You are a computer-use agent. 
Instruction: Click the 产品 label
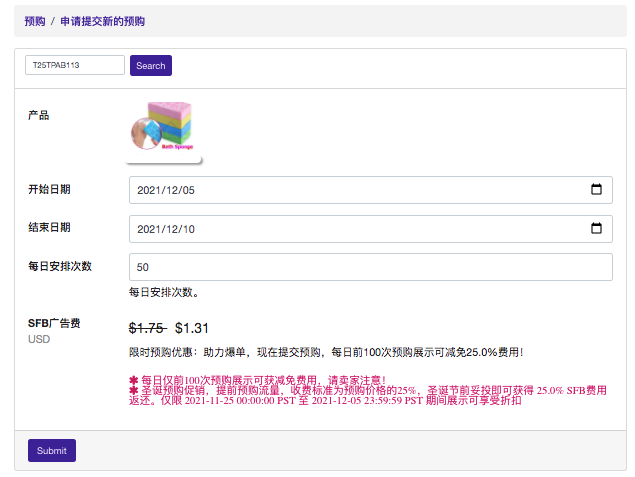[x=38, y=115]
